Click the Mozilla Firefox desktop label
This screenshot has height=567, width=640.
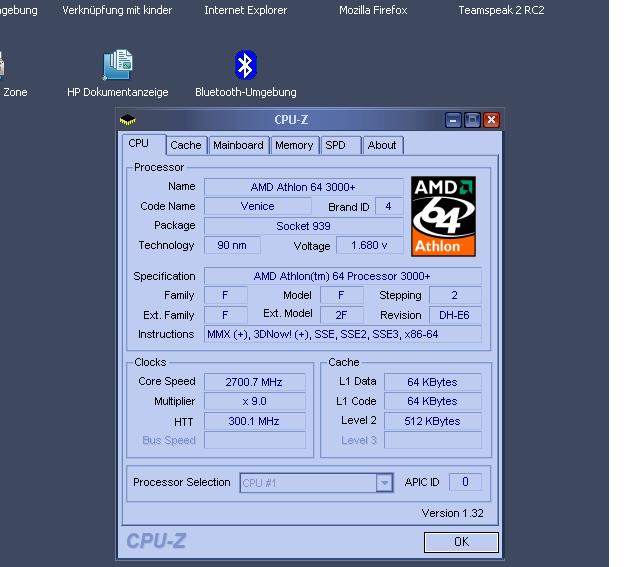click(x=373, y=10)
